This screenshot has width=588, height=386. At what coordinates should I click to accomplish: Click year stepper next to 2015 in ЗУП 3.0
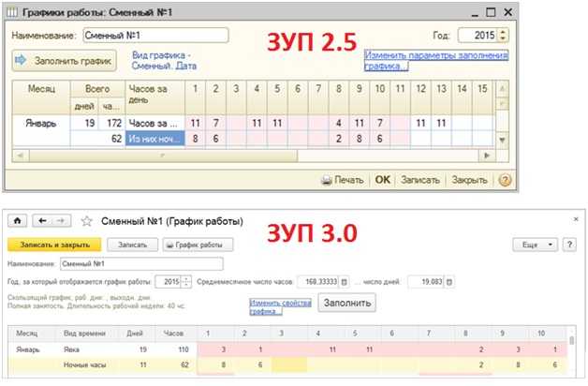[x=186, y=281]
